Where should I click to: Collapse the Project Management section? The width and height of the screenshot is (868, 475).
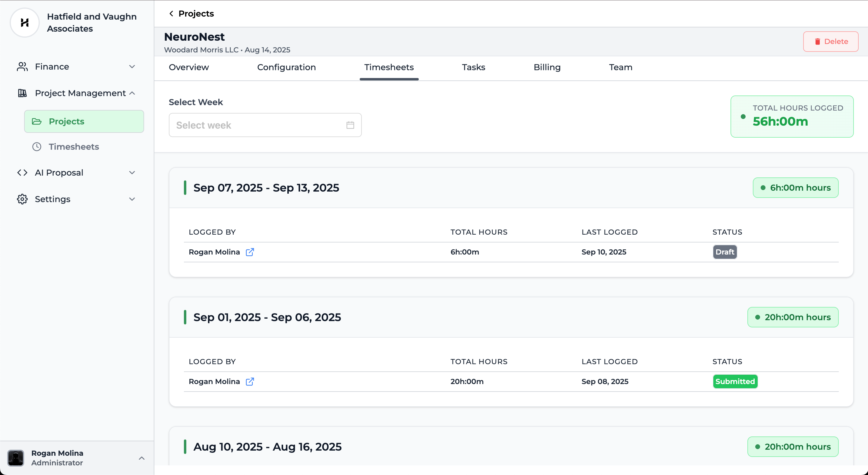[x=132, y=93]
